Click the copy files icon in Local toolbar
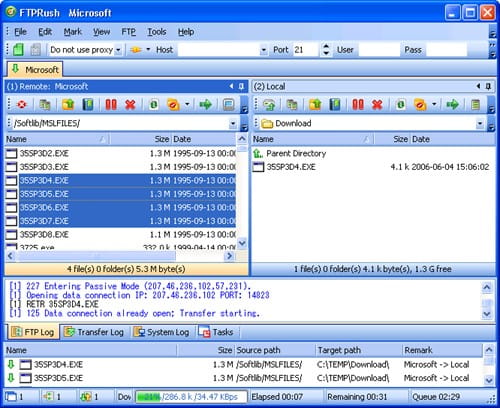 click(x=292, y=105)
